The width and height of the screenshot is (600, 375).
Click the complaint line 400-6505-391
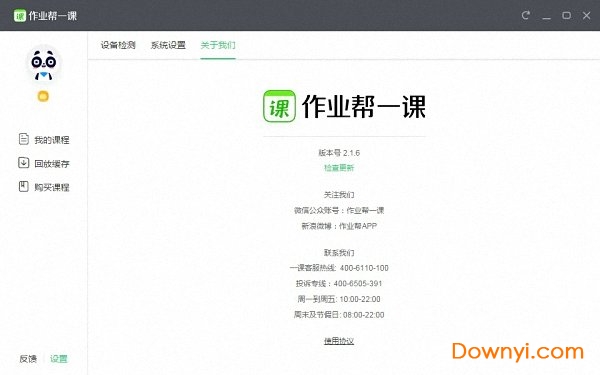[x=358, y=284]
